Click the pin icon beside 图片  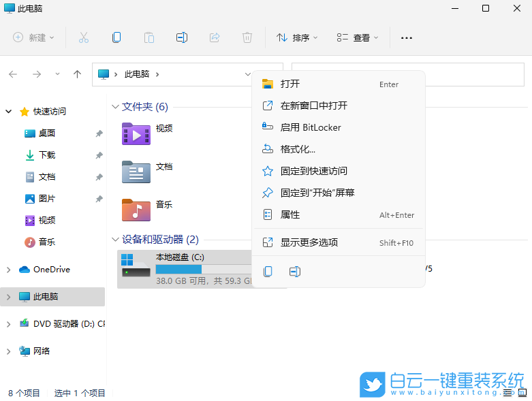point(99,199)
